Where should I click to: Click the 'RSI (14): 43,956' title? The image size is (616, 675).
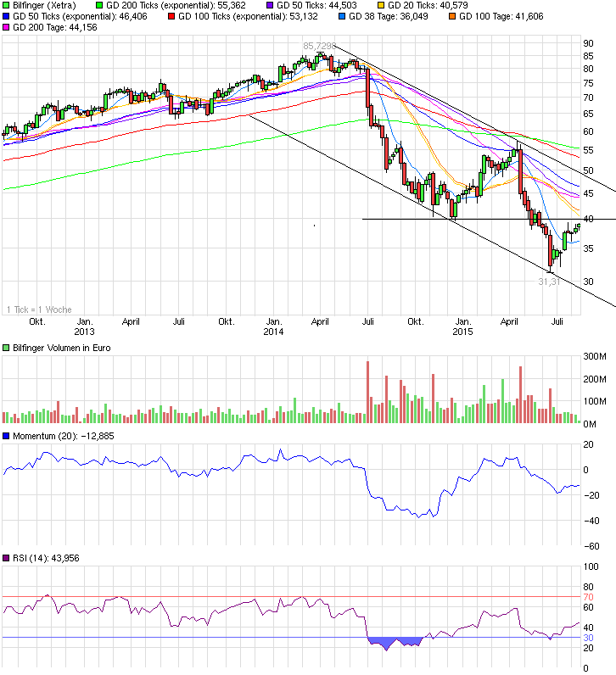46,558
